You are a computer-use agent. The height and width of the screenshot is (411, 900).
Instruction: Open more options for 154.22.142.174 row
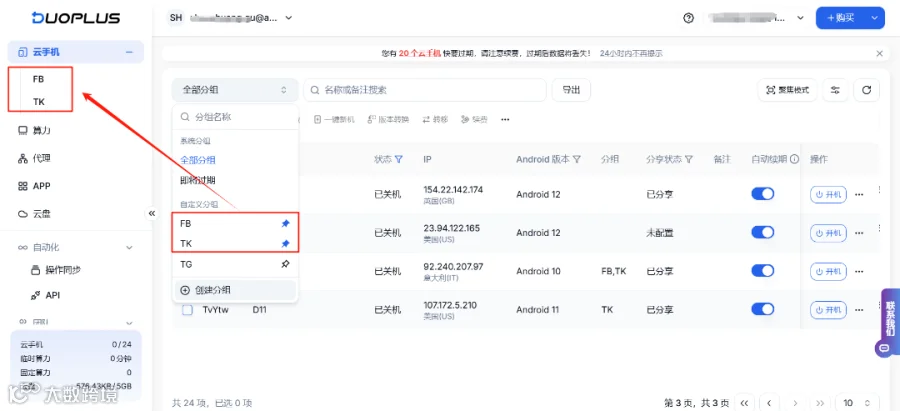click(859, 195)
